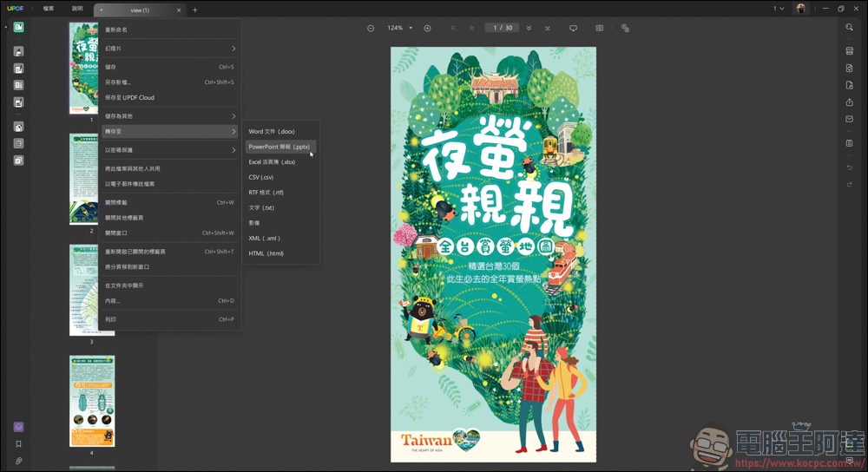Image resolution: width=868 pixels, height=472 pixels.
Task: Redo with the right sidebar arrow
Action: 849,184
